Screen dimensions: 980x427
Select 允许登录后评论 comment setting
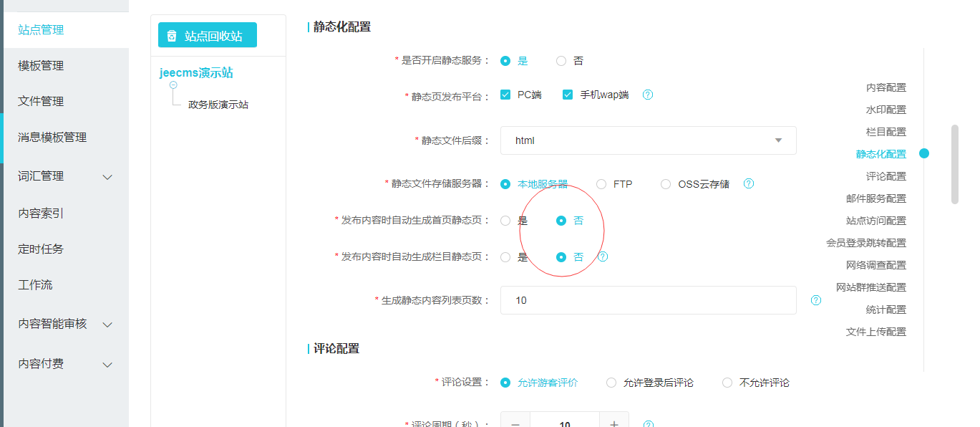click(x=611, y=383)
